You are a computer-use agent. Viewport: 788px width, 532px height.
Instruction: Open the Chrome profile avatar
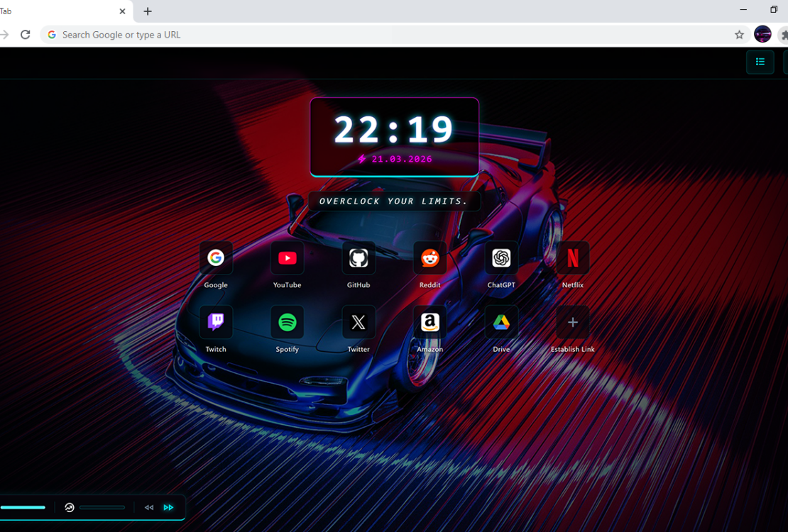[762, 35]
